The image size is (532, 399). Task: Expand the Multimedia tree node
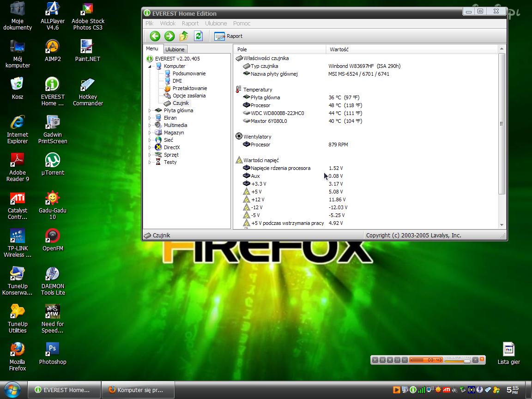click(x=150, y=125)
